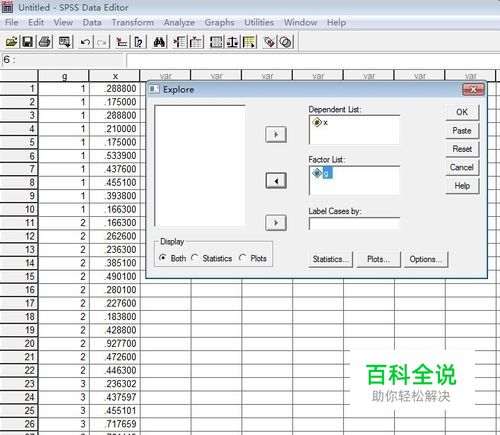Click the Reset button
500x435 pixels.
(462, 149)
